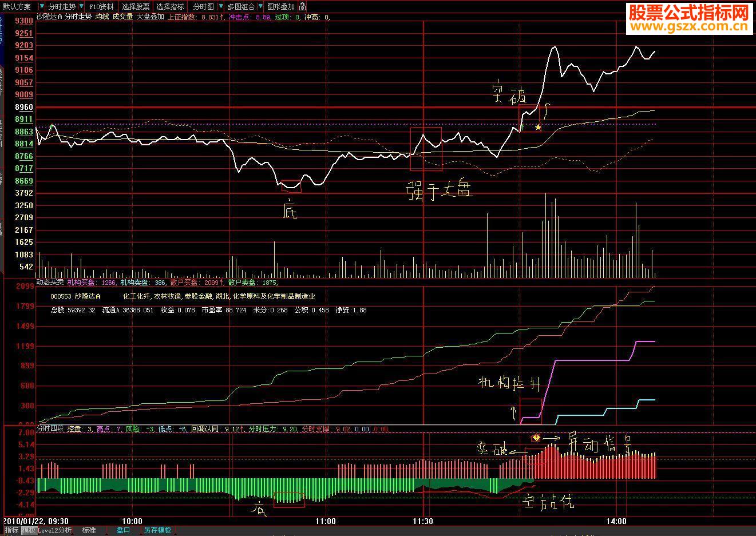
Task: Open the dropdown arrow beside 分时走势 in the toolbar
Action: 82,7
